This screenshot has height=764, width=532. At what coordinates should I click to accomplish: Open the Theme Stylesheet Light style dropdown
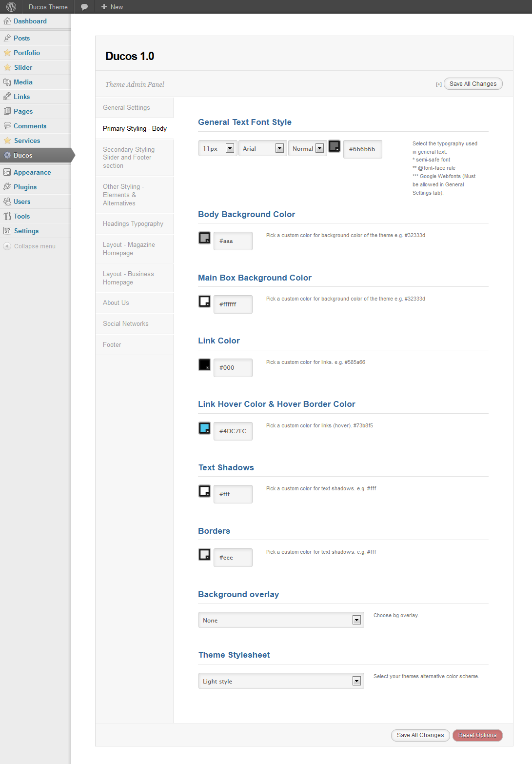pyautogui.click(x=281, y=681)
